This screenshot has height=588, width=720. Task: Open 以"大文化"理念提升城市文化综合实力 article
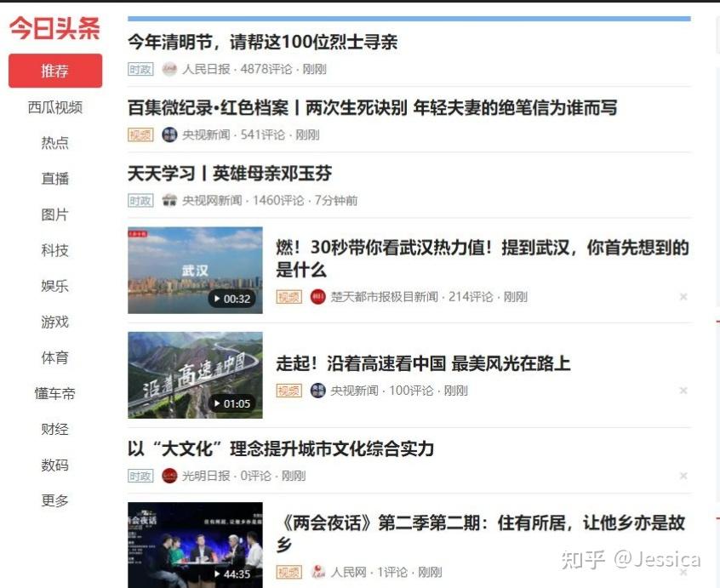[x=281, y=448]
